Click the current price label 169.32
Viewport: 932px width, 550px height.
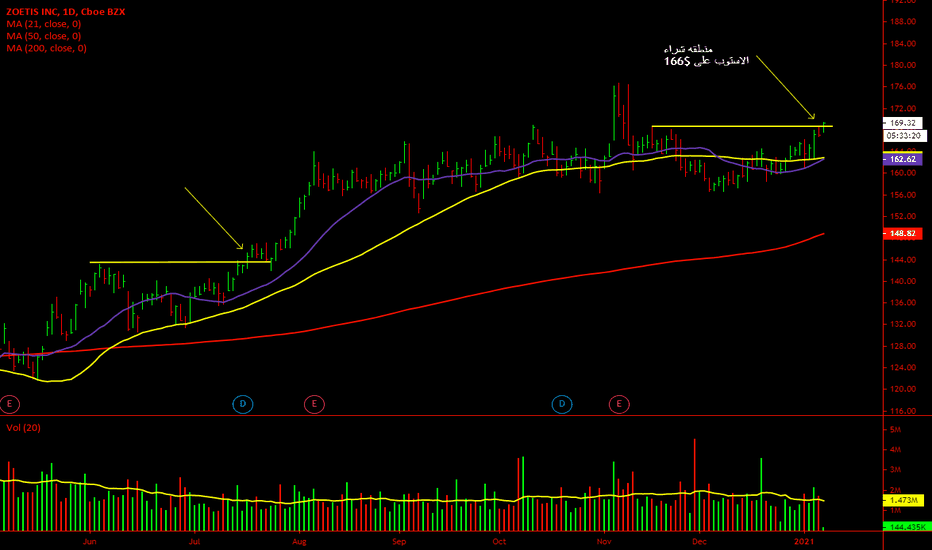(x=903, y=123)
